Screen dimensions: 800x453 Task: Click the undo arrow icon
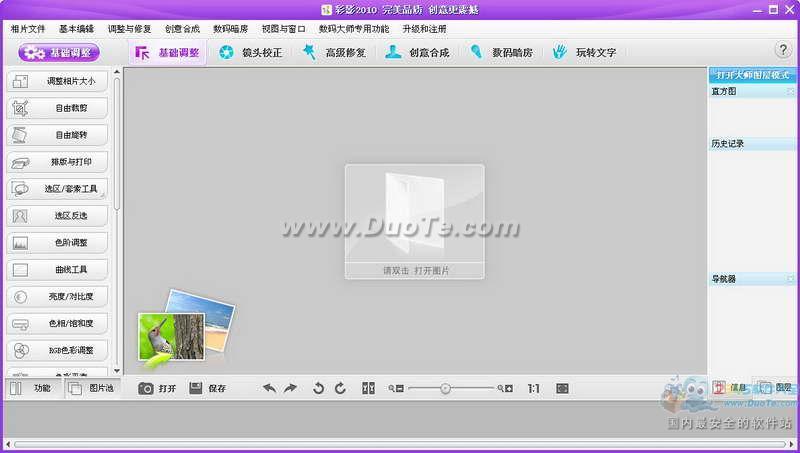pyautogui.click(x=269, y=389)
